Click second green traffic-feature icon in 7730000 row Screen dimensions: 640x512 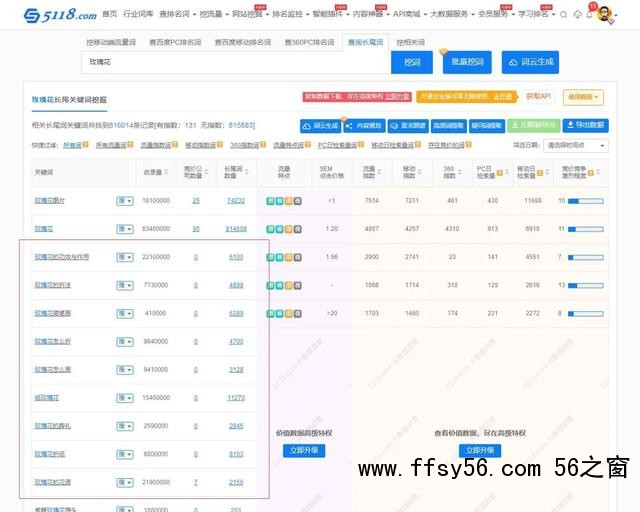pyautogui.click(x=280, y=285)
